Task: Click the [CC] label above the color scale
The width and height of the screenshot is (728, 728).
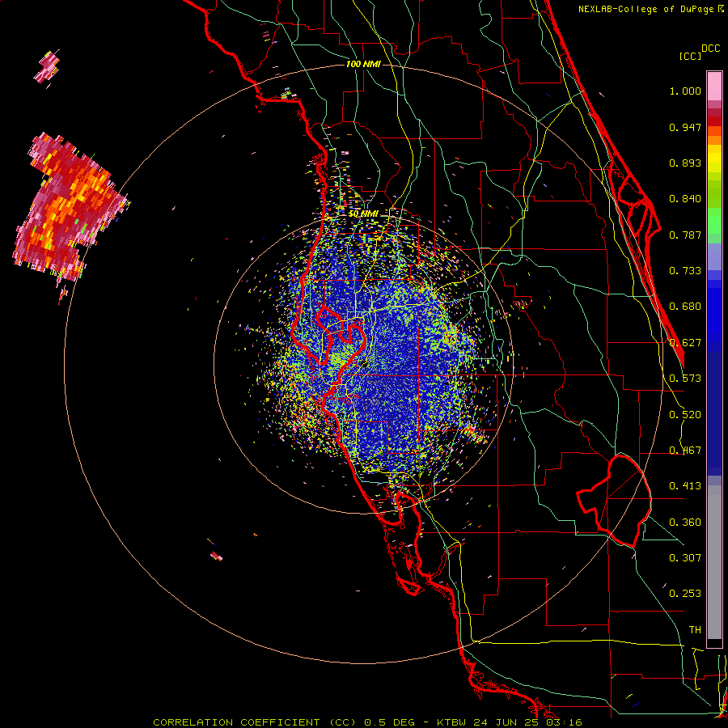Action: tap(690, 56)
